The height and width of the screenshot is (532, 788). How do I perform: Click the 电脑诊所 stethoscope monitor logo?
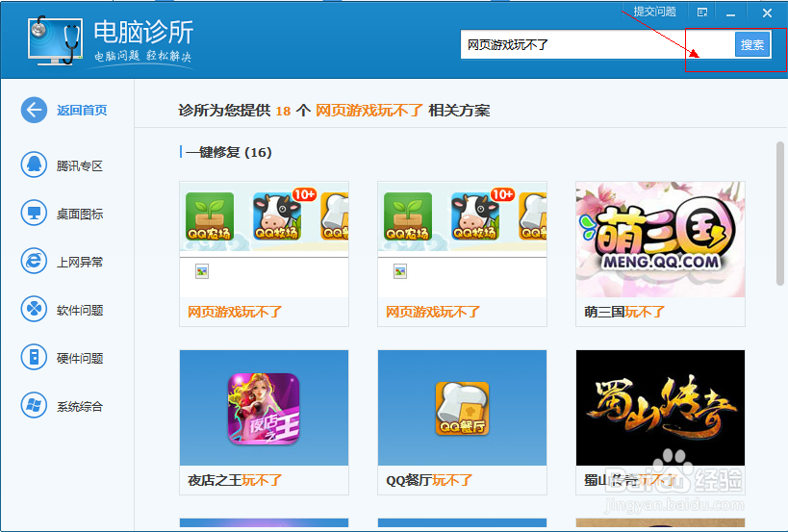coord(55,40)
